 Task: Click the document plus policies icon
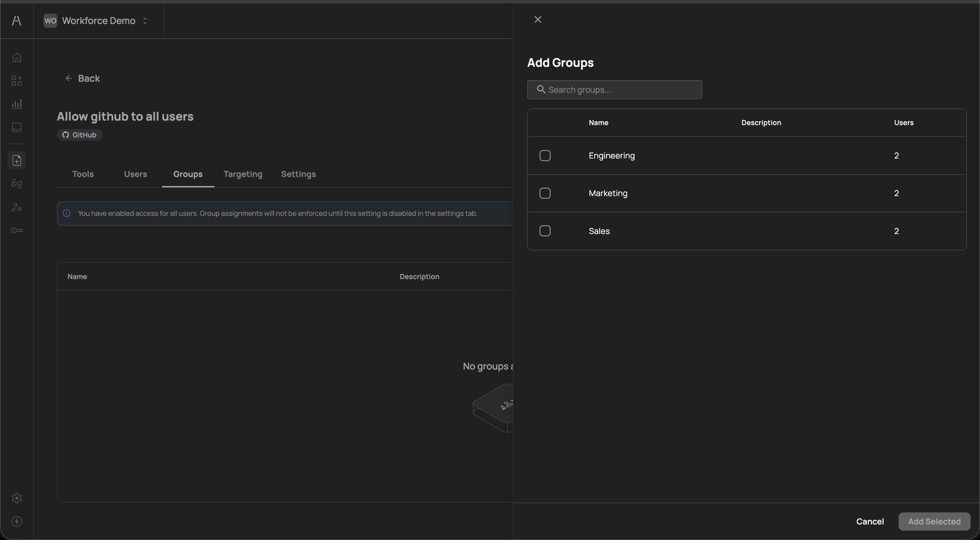click(17, 160)
